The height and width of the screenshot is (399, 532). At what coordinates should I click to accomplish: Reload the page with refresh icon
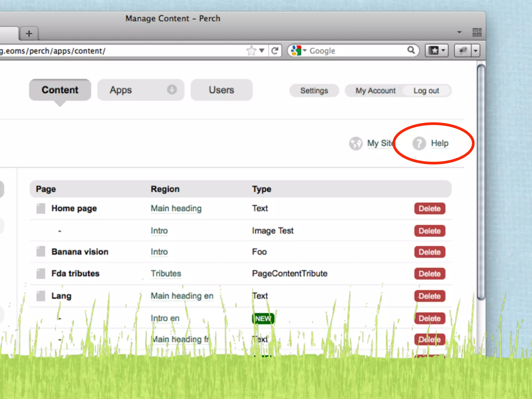point(275,51)
